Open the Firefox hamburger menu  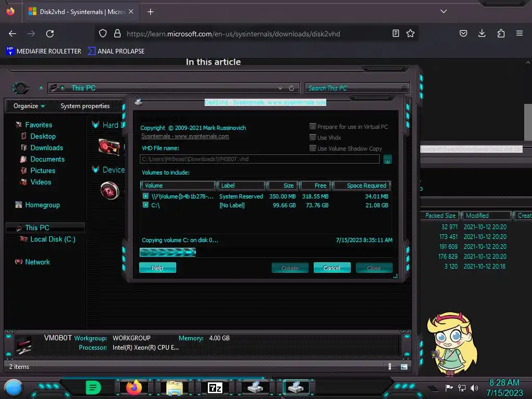tap(520, 34)
